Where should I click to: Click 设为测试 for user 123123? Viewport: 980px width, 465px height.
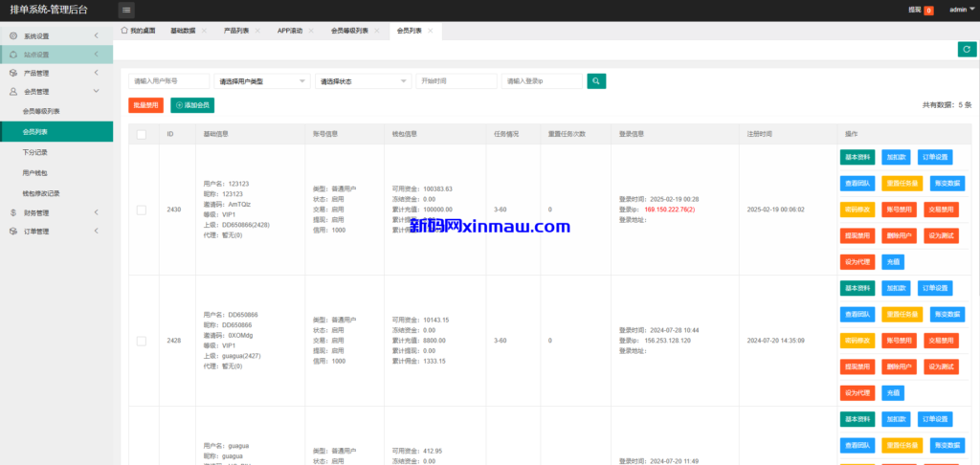942,236
